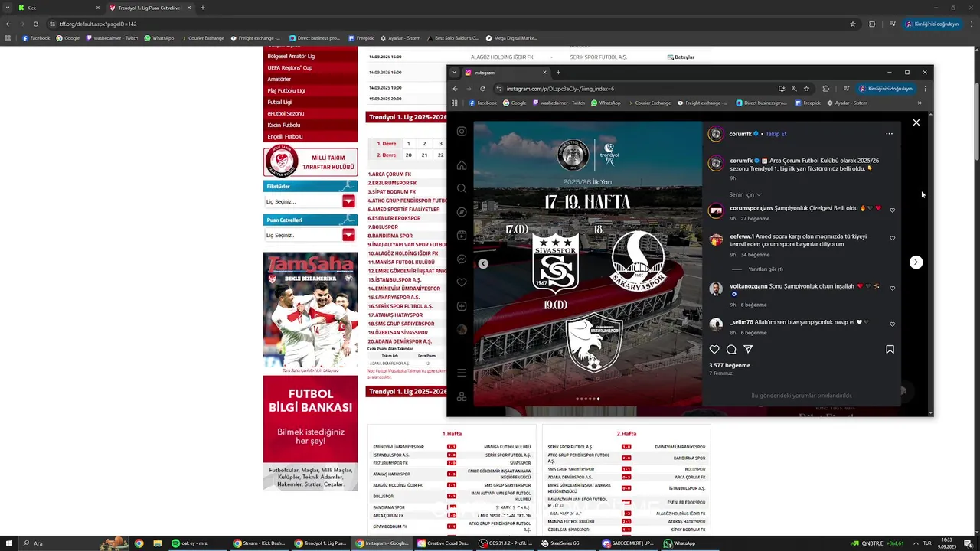Image resolution: width=980 pixels, height=551 pixels.
Task: Like the eefeww.1 comment
Action: click(893, 238)
